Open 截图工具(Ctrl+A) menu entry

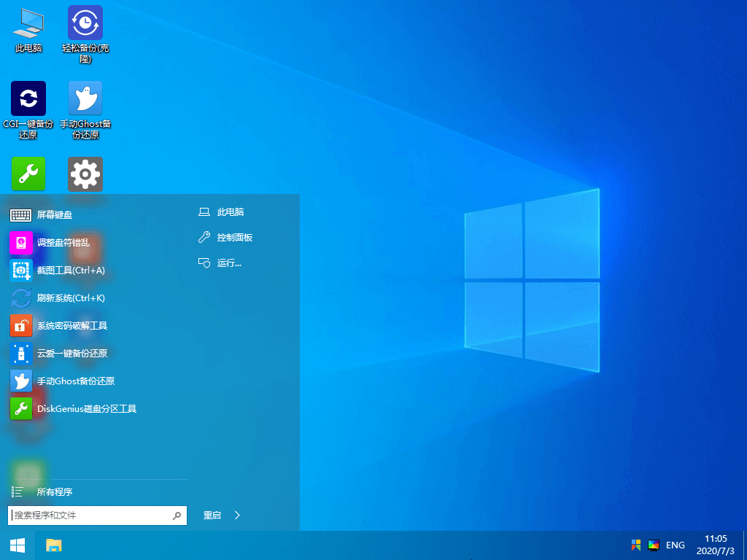tap(71, 271)
